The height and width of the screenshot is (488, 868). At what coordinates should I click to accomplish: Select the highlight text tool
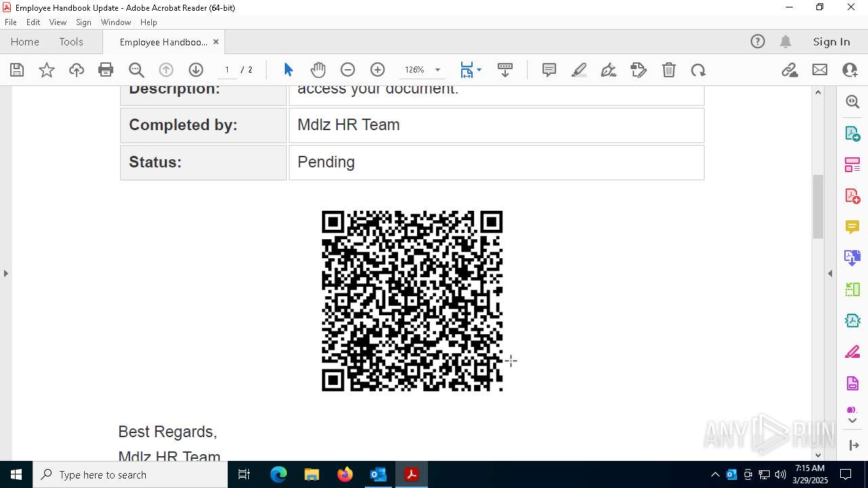[x=579, y=70]
